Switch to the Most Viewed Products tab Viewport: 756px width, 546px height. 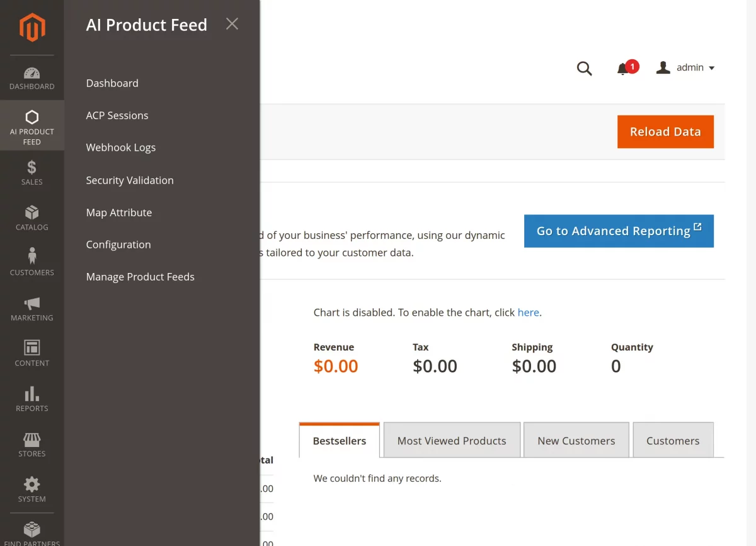click(451, 440)
